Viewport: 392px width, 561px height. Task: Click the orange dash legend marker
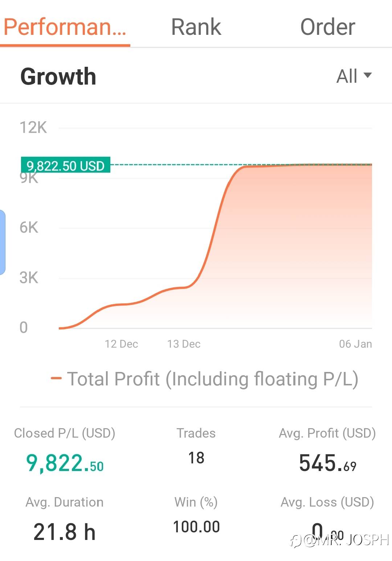pos(56,378)
